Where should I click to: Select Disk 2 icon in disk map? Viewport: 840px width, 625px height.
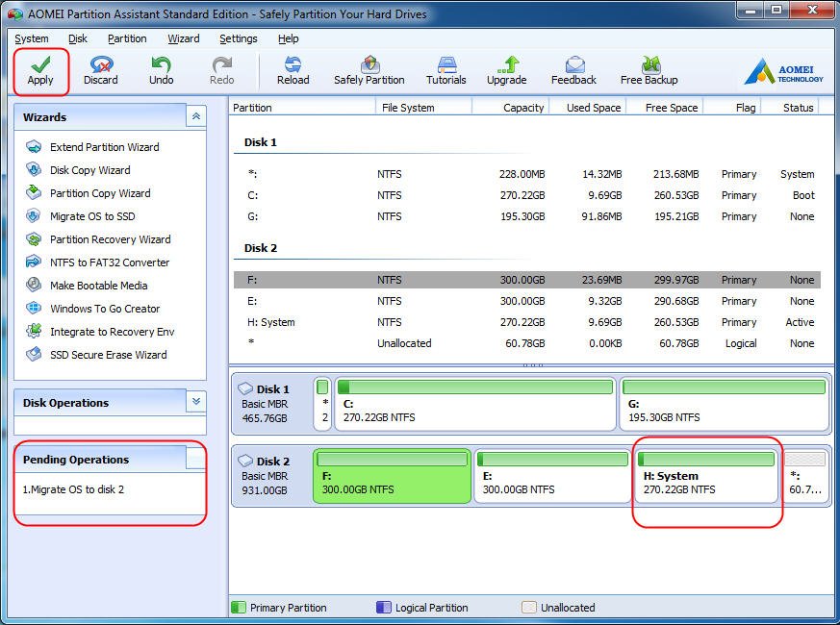point(245,461)
